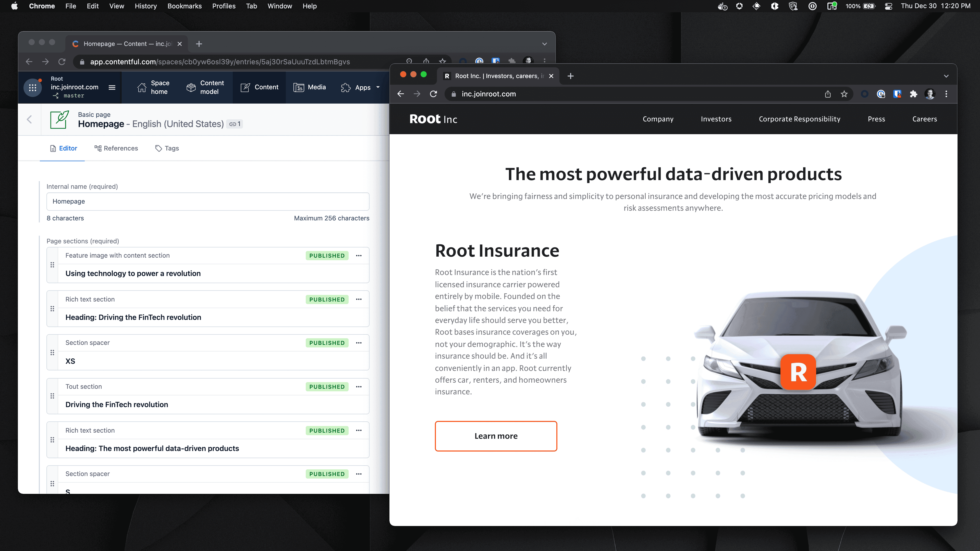Screen dimensions: 980x551
Task: Click PUBLISHED badge on Tout section
Action: 327,387
